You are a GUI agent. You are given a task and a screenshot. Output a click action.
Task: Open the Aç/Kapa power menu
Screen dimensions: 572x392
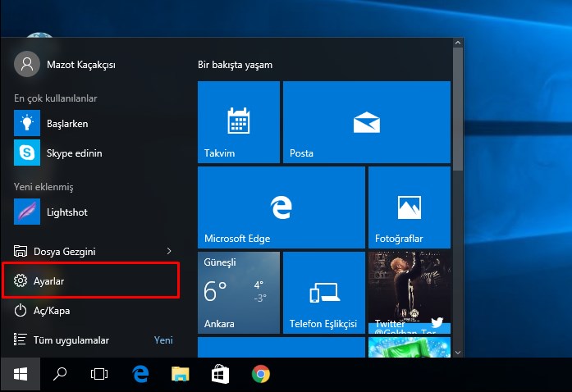coord(49,311)
